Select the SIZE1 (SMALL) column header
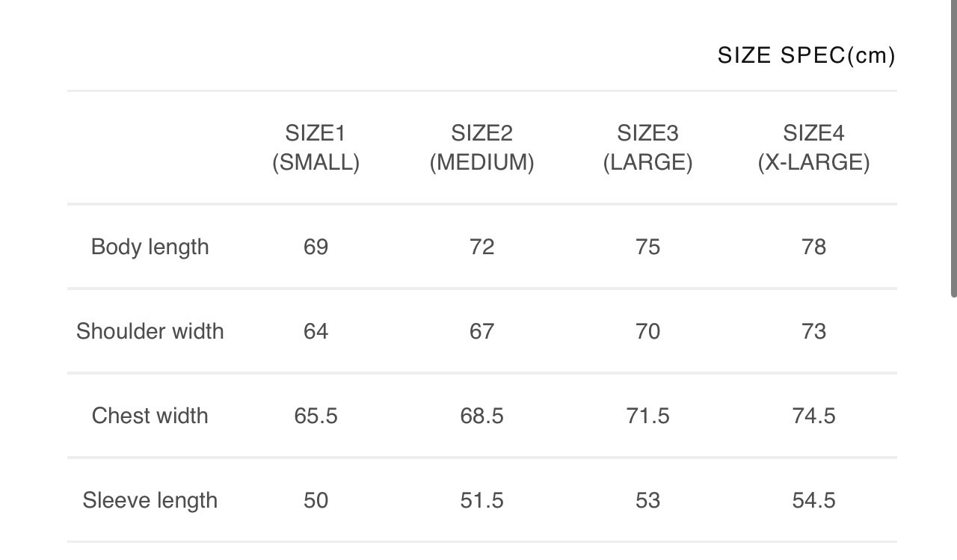957x560 pixels. pos(316,148)
